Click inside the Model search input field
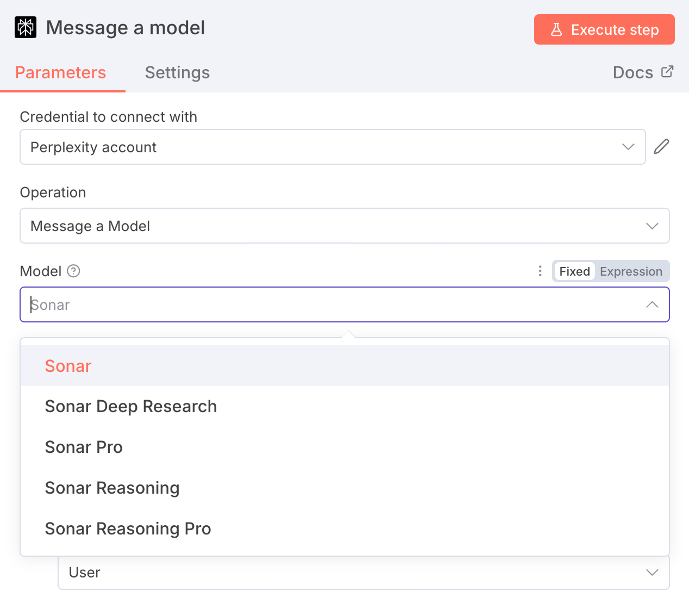The image size is (689, 616). [217, 304]
